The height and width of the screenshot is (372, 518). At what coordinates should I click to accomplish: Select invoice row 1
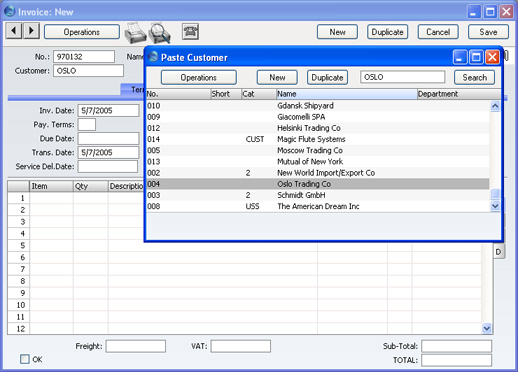(x=19, y=198)
